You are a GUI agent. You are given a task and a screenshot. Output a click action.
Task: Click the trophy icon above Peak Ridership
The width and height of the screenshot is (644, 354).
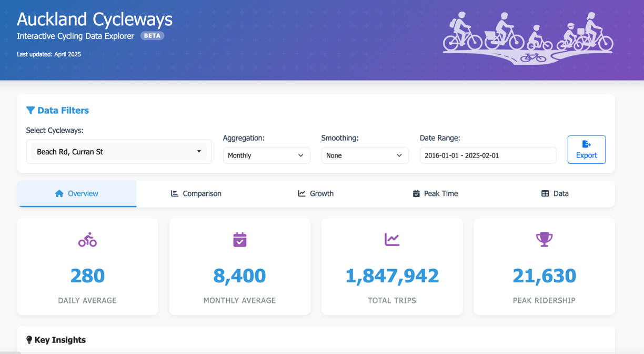tap(544, 240)
